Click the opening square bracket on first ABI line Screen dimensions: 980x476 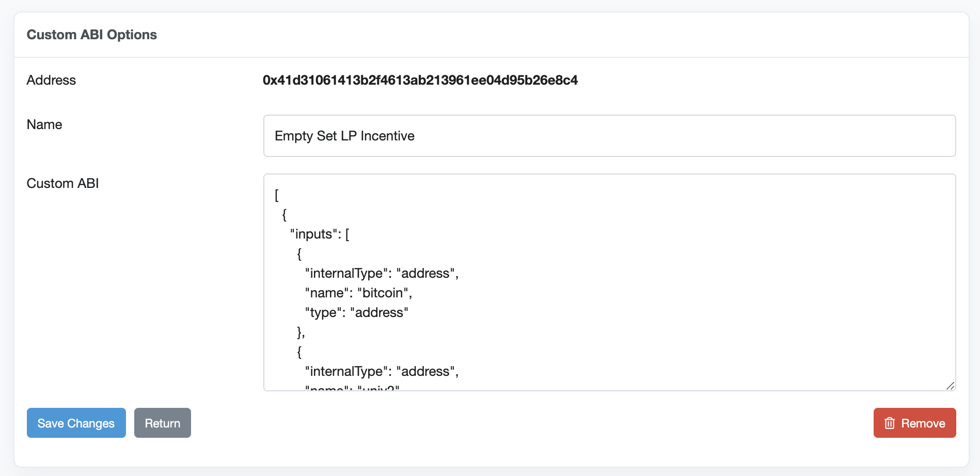click(x=277, y=195)
